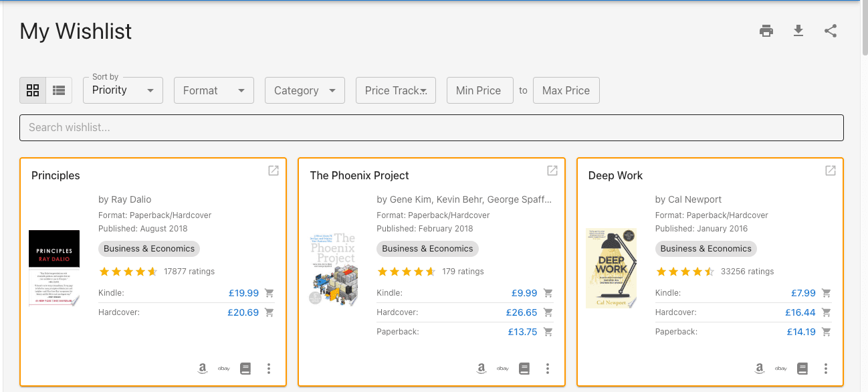
Task: Open more options for Deep Work
Action: click(x=826, y=369)
